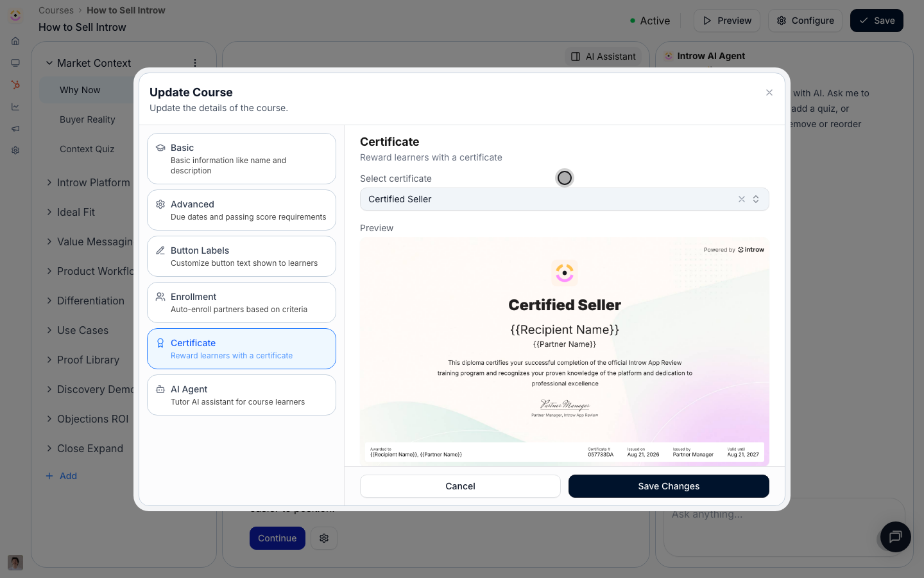The height and width of the screenshot is (578, 924).
Task: Click the HubSpot icon in left sidebar
Action: tap(15, 85)
